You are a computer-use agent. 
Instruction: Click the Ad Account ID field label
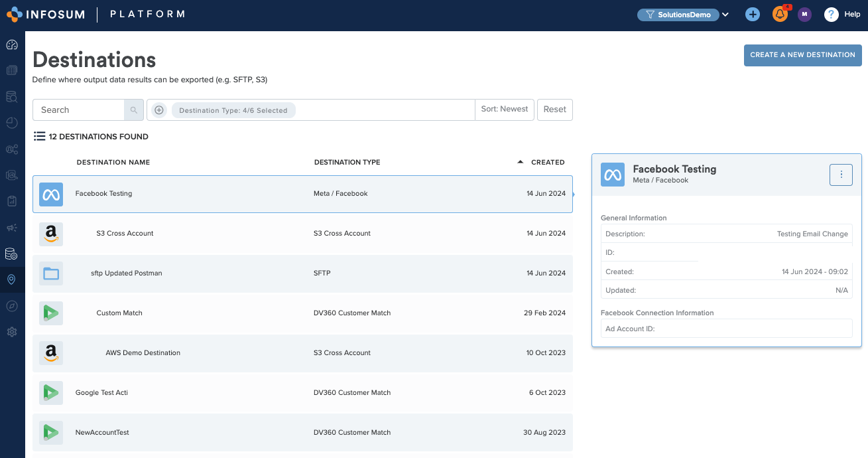tap(630, 329)
